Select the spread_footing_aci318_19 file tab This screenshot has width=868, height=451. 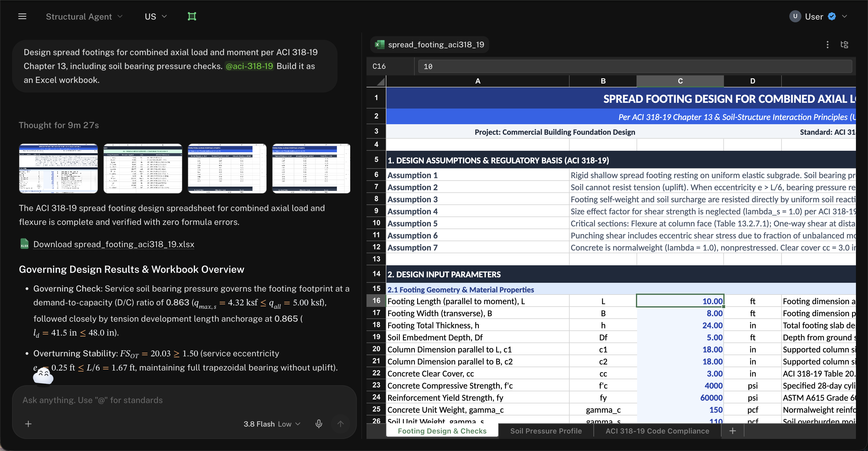point(429,45)
